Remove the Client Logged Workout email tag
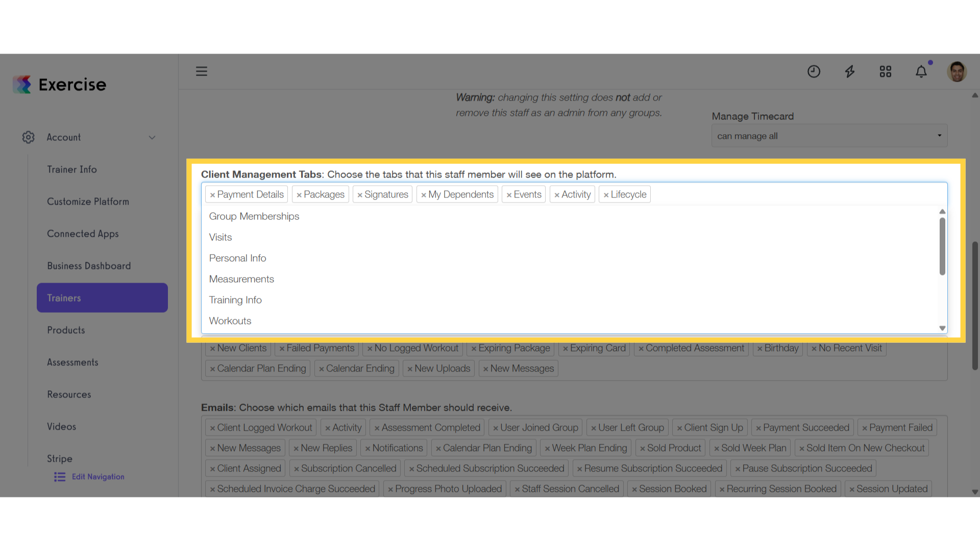980x551 pixels. coord(212,428)
